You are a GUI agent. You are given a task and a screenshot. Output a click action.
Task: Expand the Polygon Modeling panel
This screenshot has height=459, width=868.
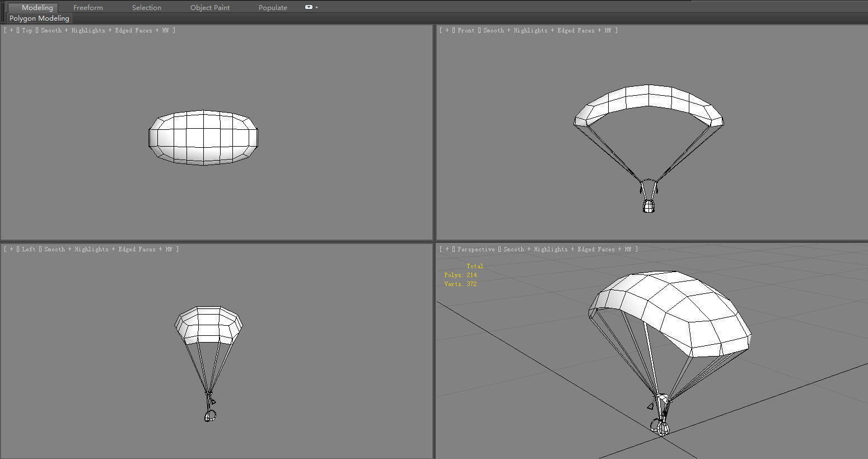coord(39,18)
